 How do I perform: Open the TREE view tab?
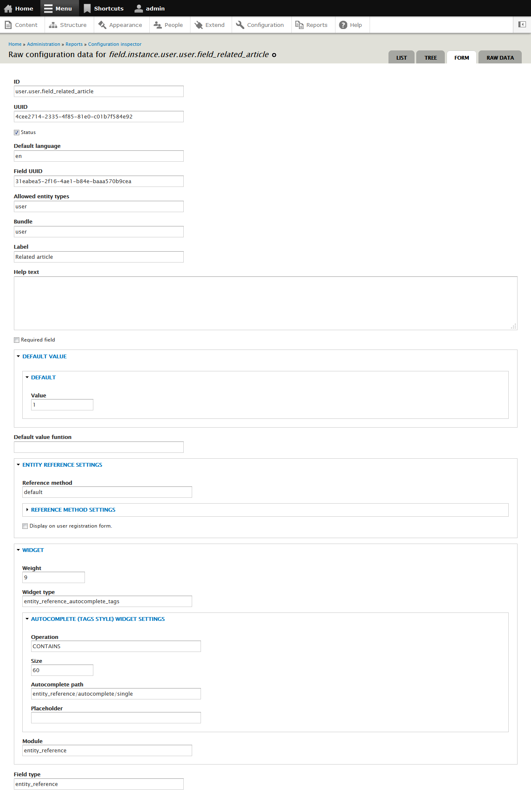pyautogui.click(x=430, y=57)
